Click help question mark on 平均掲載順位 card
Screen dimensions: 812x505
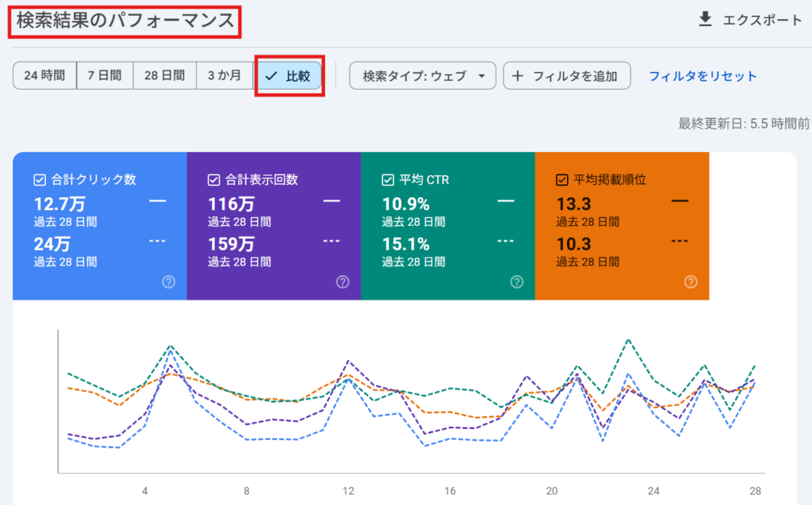[691, 281]
